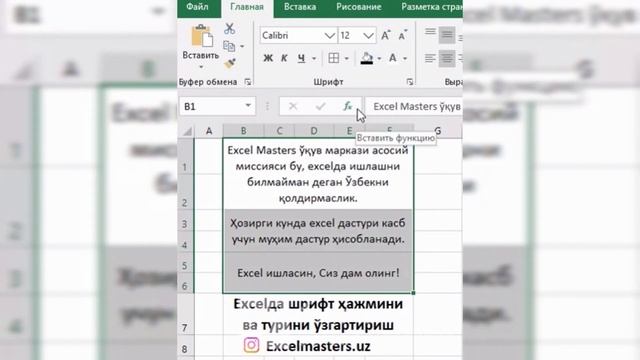Open the font size 12 dropdown arrow
640x360 pixels.
[368, 36]
